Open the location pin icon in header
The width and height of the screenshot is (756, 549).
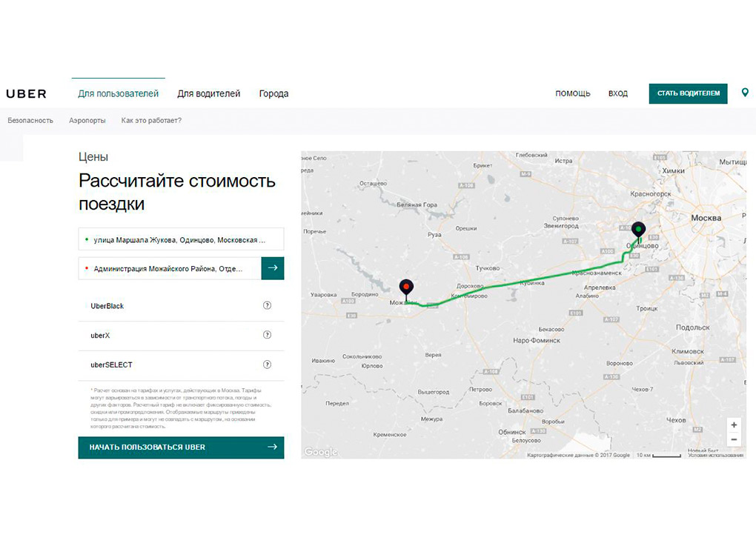coord(745,93)
